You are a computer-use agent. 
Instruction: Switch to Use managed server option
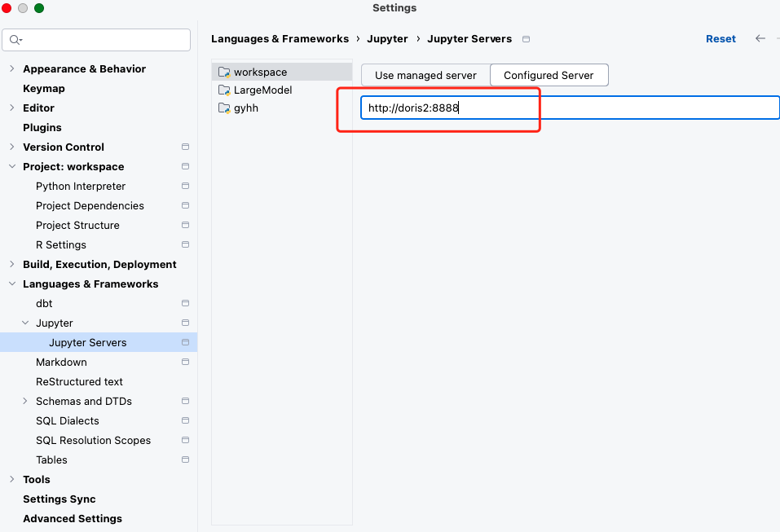point(425,75)
